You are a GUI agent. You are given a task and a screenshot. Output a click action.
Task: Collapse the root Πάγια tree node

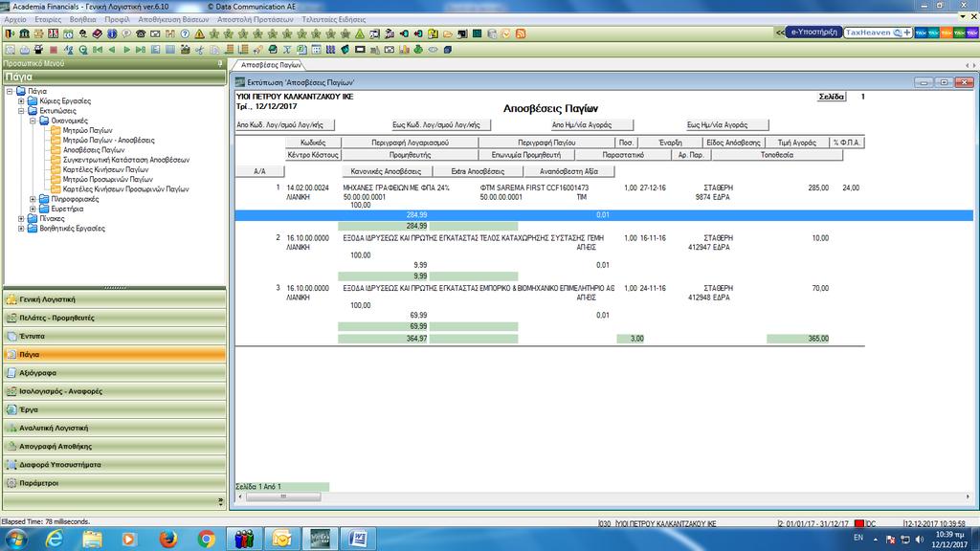coord(10,91)
